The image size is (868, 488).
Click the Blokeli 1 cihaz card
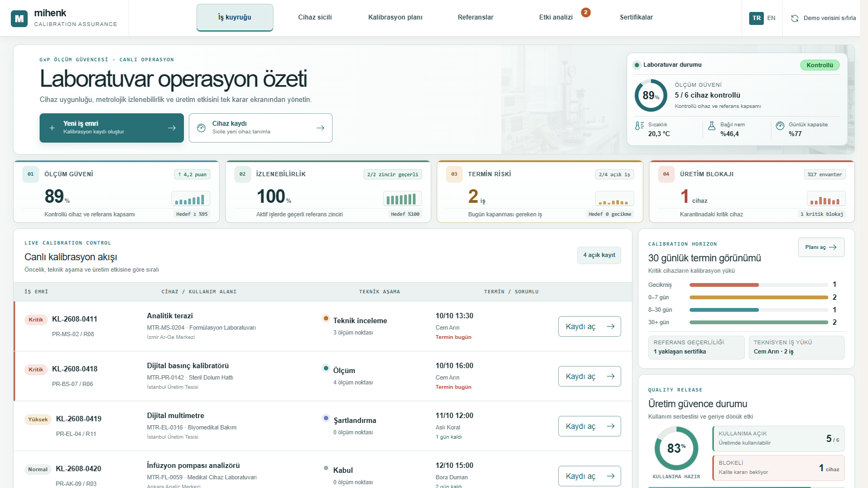coord(778,467)
